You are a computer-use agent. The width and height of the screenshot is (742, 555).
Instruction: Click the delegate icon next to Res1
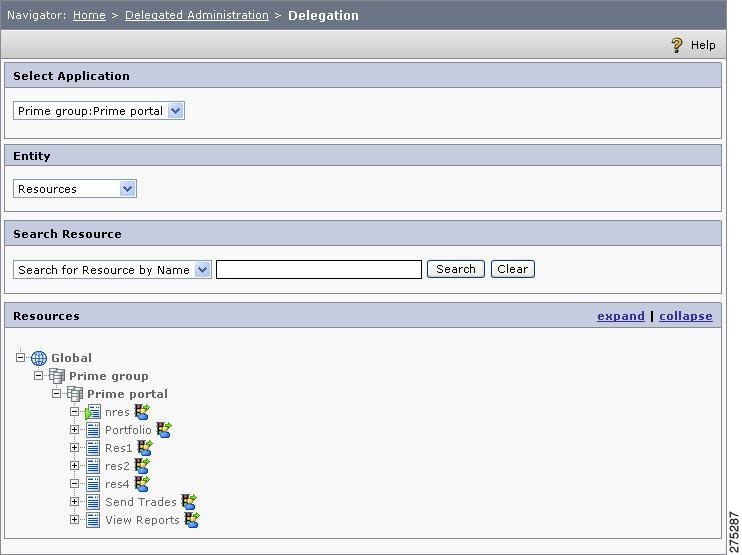144,448
